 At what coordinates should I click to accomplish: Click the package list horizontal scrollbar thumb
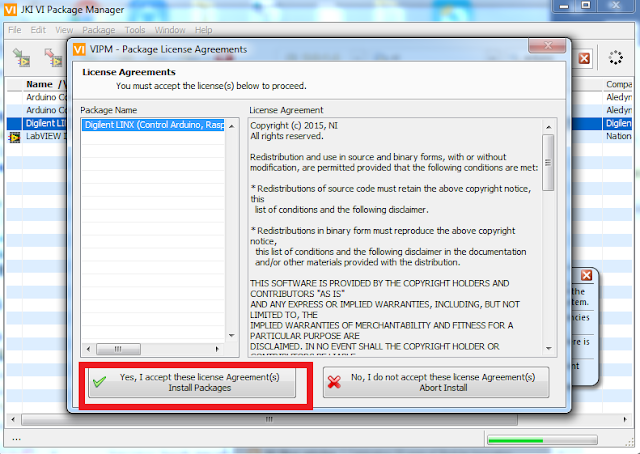pyautogui.click(x=118, y=349)
